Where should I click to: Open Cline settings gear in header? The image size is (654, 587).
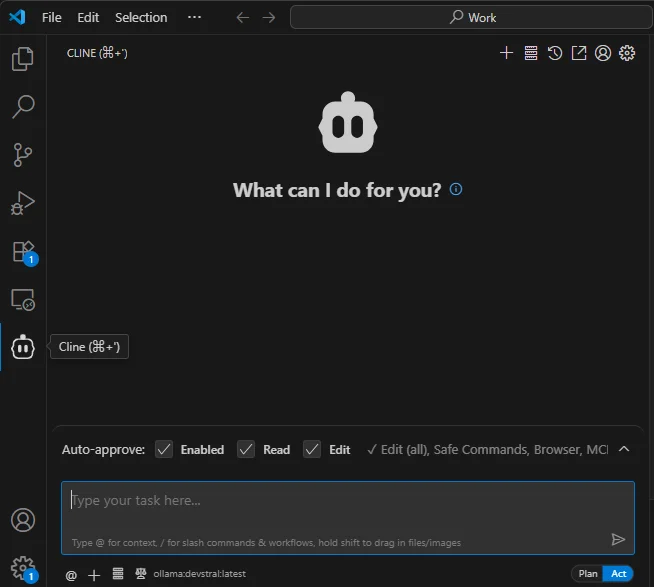627,53
